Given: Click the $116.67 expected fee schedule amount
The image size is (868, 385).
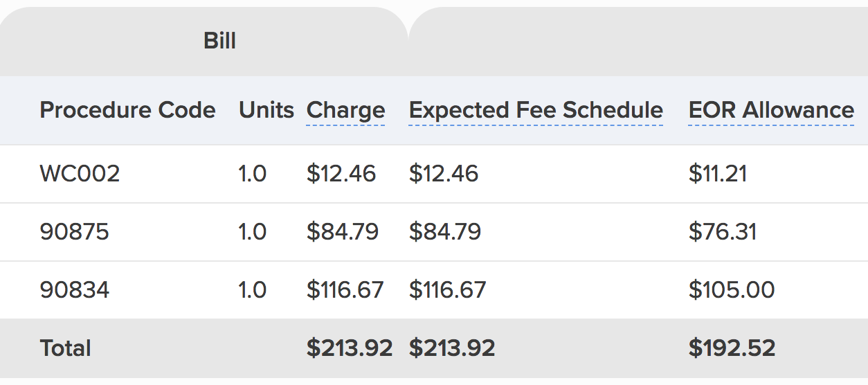Looking at the screenshot, I should pos(447,289).
